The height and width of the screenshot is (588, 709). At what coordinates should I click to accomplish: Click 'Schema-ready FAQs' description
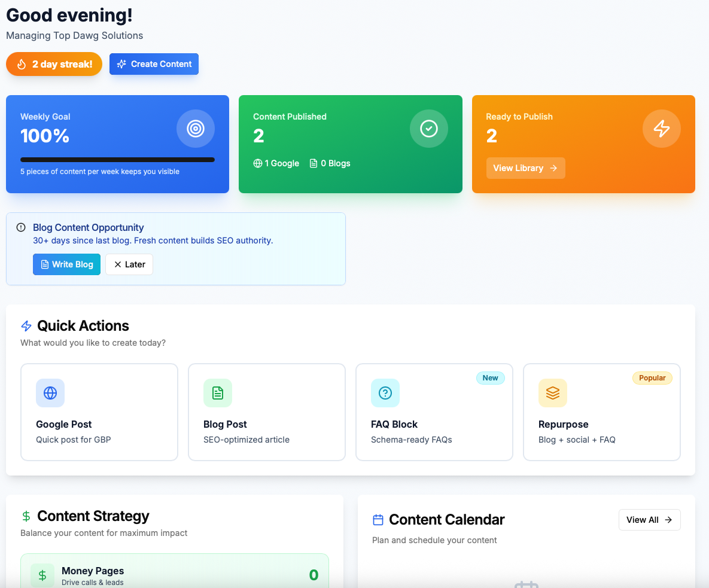[412, 440]
